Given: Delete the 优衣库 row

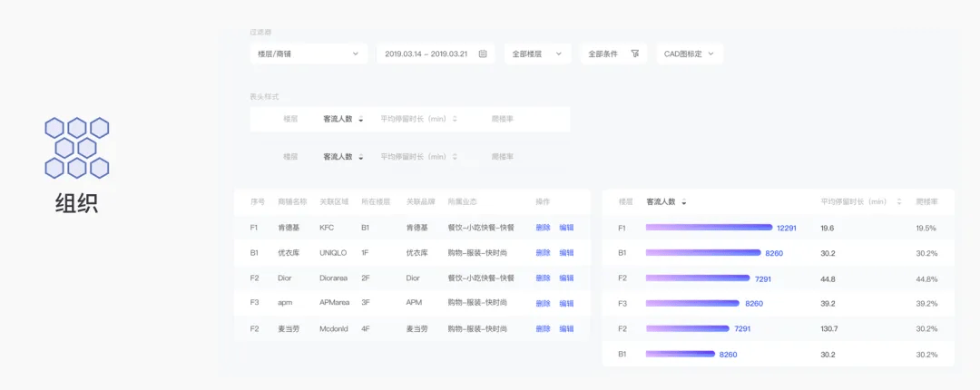Looking at the screenshot, I should (544, 253).
